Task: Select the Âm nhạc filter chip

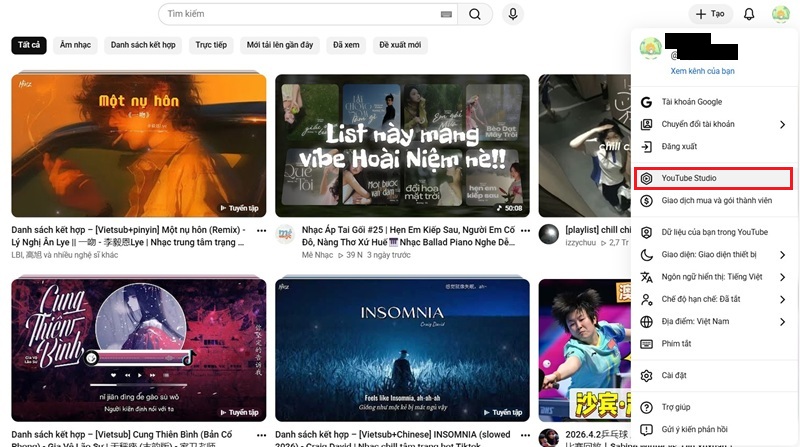Action: point(76,45)
